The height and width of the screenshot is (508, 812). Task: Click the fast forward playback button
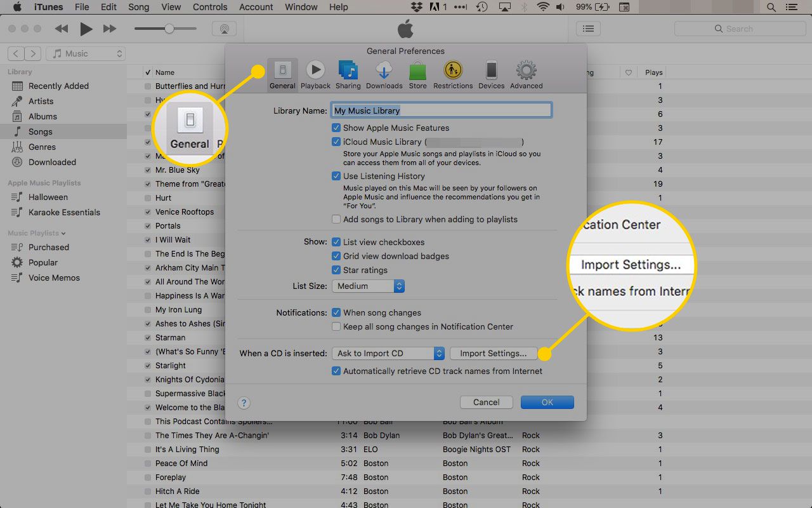point(110,29)
